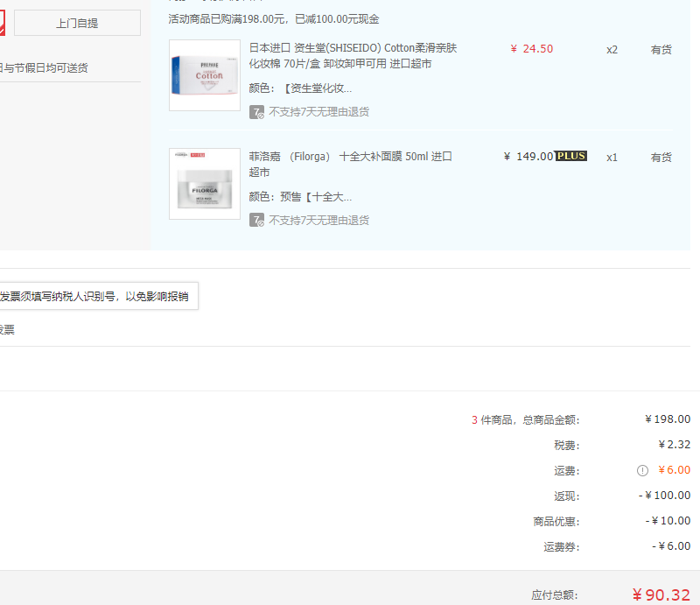Select the 上门自提 pickup option
The height and width of the screenshot is (605, 700).
coord(77,23)
